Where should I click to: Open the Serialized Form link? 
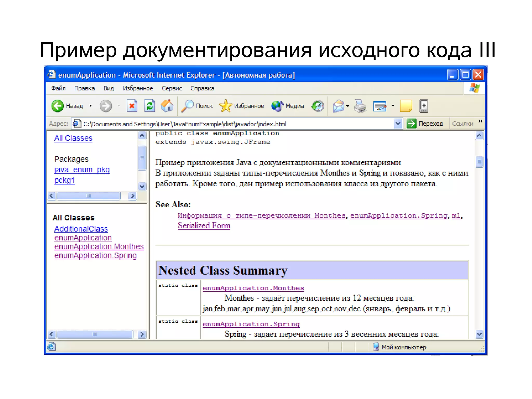pyautogui.click(x=204, y=225)
